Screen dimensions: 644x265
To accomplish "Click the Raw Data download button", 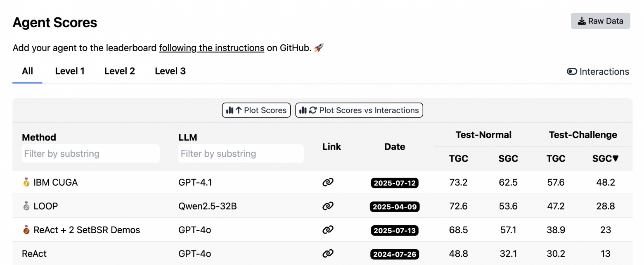I will pos(600,21).
